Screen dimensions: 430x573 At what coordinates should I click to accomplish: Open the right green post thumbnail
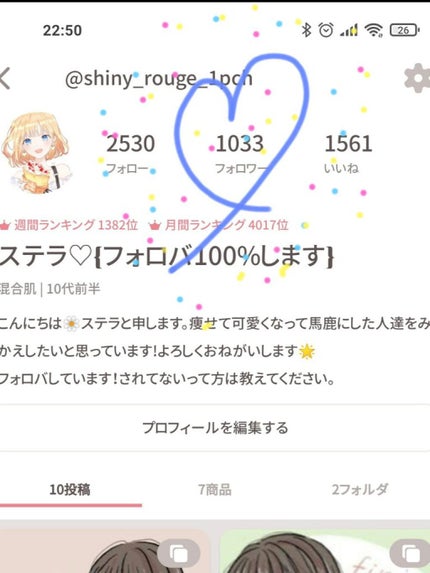pos(325,551)
